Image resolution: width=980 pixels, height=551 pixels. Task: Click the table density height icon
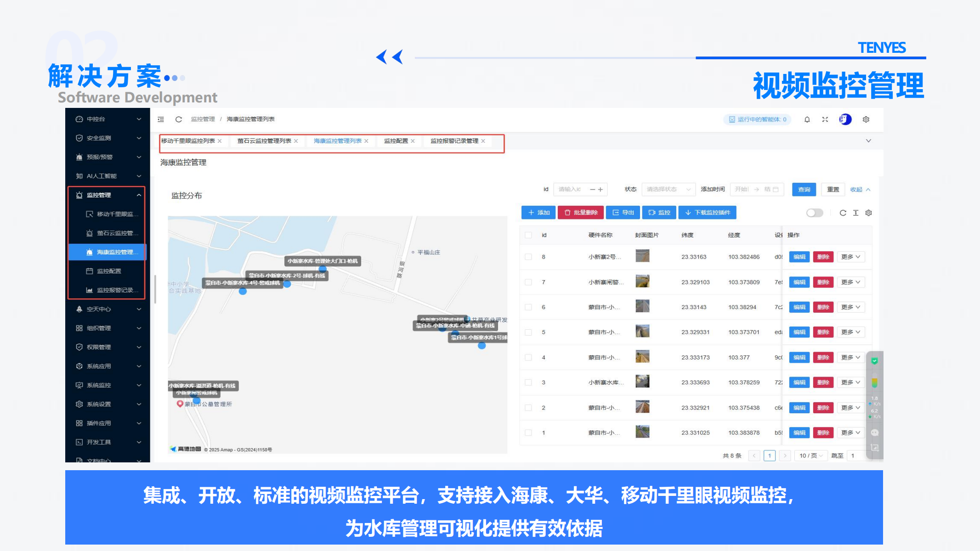855,213
